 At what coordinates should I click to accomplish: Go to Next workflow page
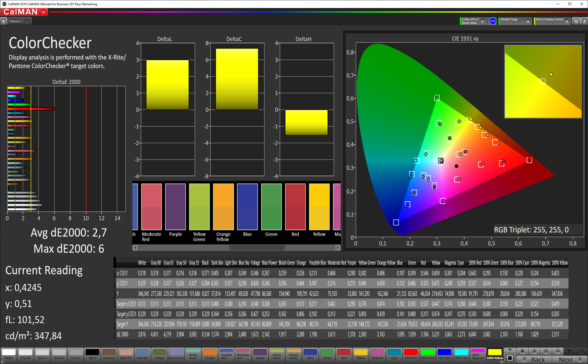(570, 359)
